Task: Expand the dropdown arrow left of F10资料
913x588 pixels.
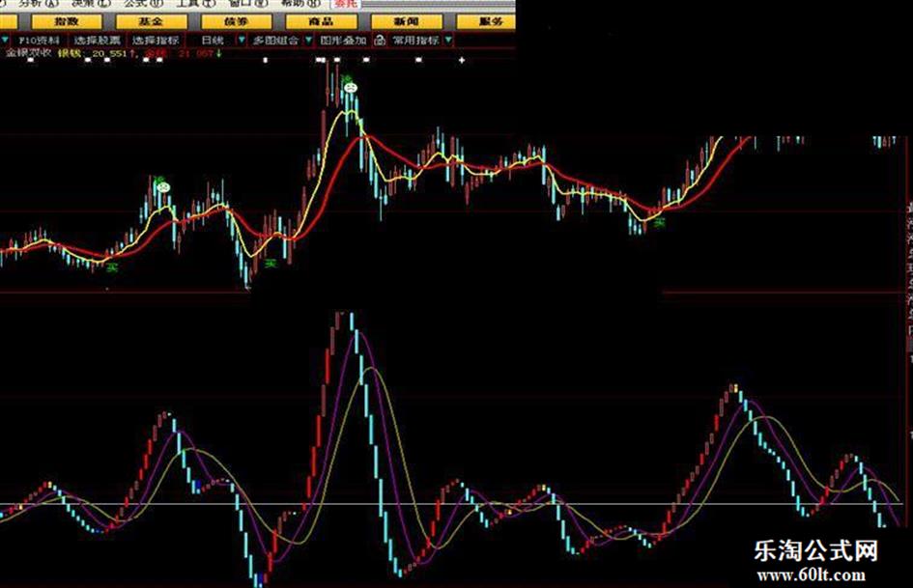Action: tap(5, 41)
